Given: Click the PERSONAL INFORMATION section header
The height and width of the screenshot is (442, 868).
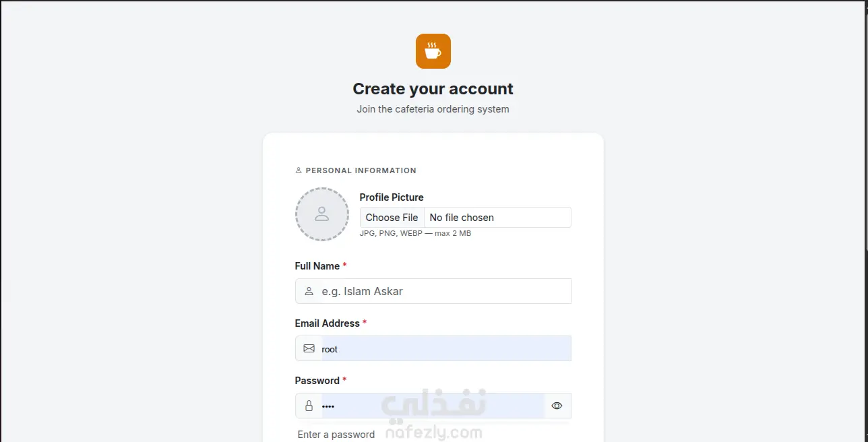Looking at the screenshot, I should pyautogui.click(x=356, y=170).
